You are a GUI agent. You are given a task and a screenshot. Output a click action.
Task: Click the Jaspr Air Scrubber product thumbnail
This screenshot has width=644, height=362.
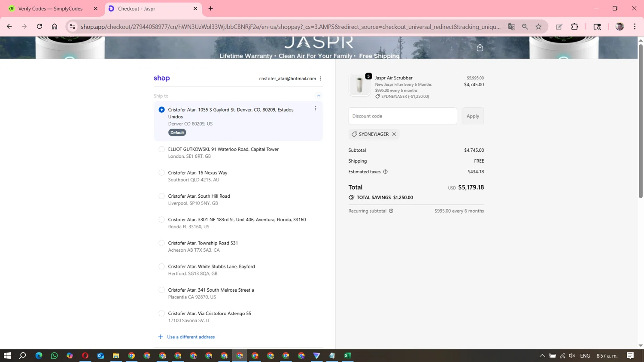[x=359, y=85]
